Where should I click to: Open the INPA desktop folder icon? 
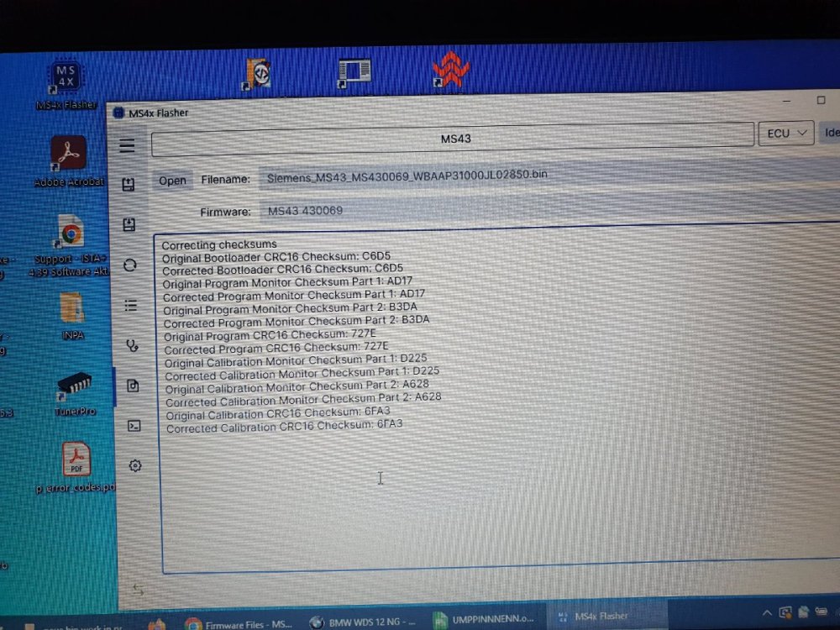point(72,316)
